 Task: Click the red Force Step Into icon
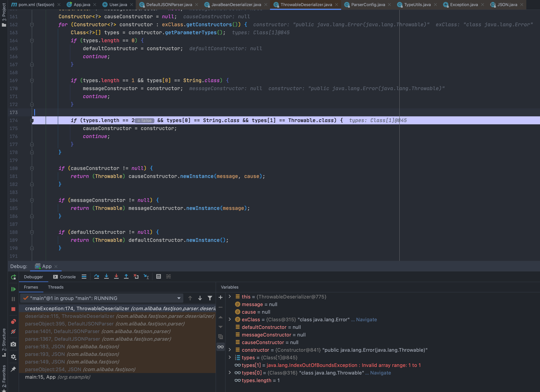[x=116, y=277]
